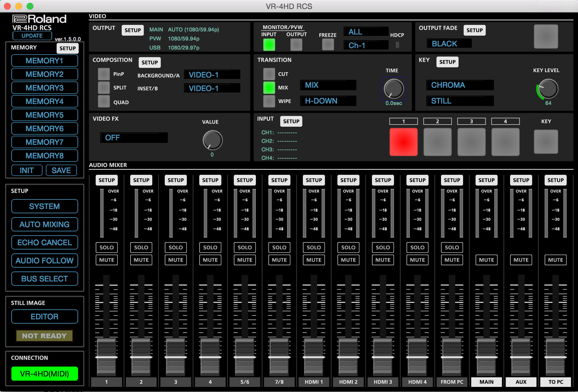
Task: Click the MAIN fader handle
Action: [x=486, y=357]
